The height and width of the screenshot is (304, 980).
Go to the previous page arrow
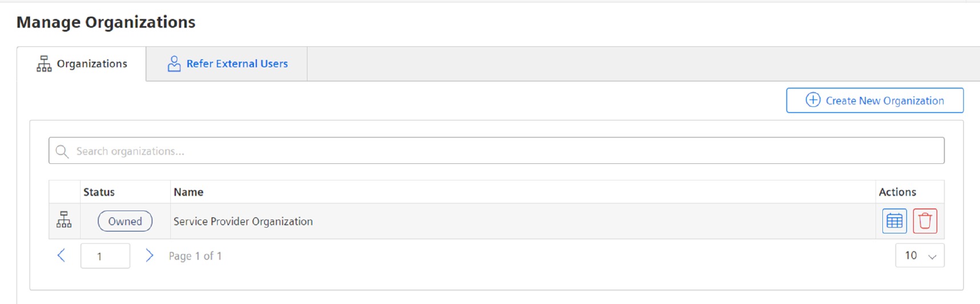tap(62, 255)
